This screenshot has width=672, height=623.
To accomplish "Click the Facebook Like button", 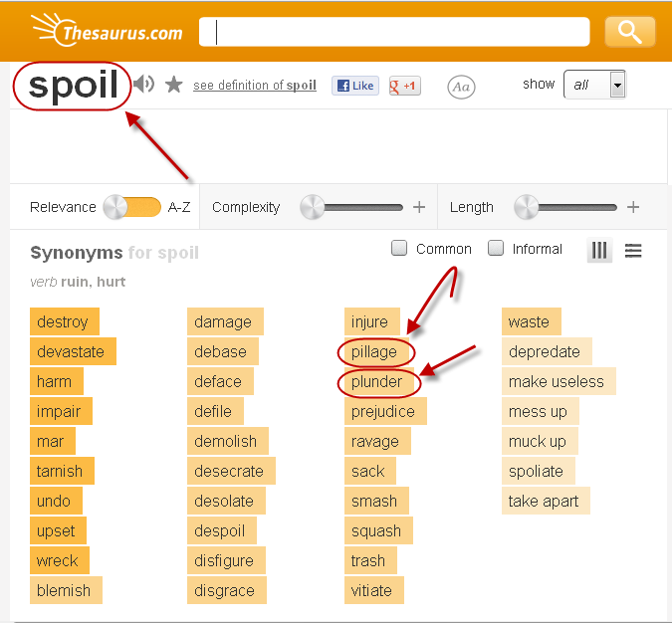I will pyautogui.click(x=354, y=86).
